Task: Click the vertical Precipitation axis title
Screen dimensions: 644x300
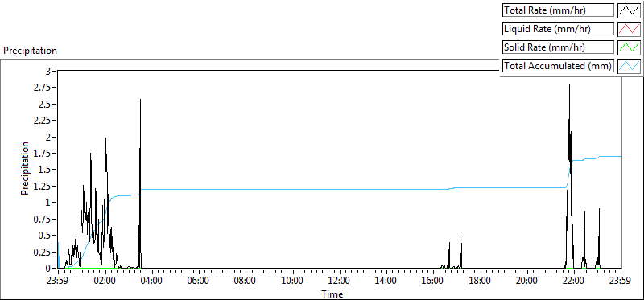Action: 25,168
